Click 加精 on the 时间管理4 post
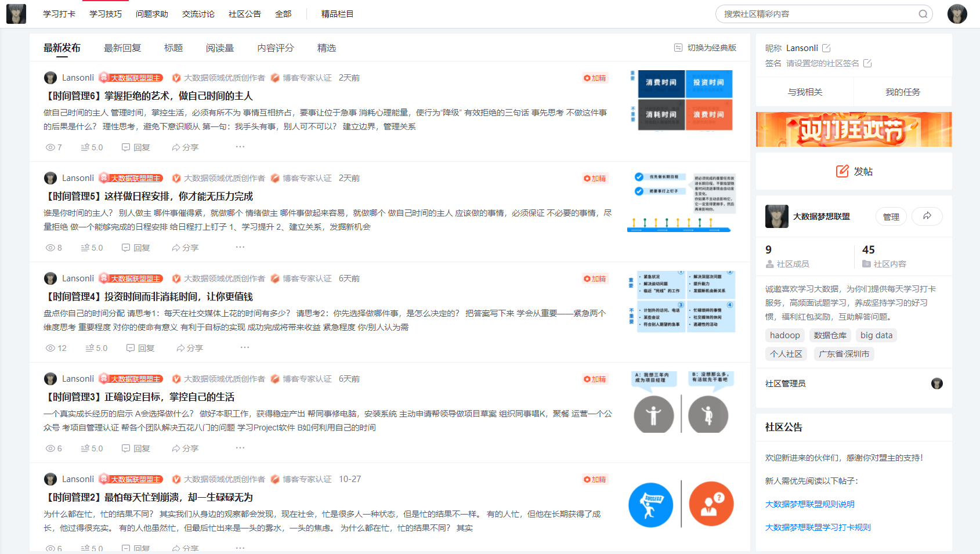 595,278
